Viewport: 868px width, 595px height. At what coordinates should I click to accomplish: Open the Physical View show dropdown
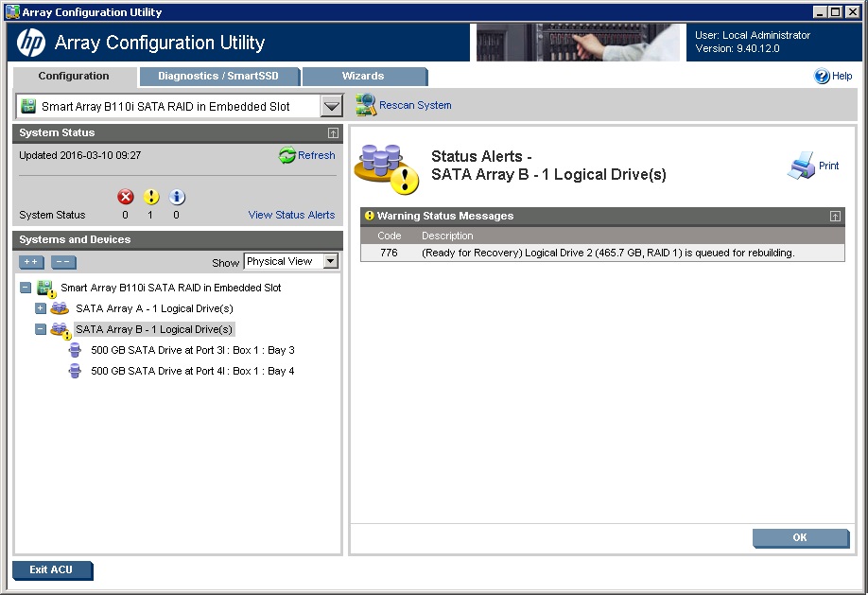pyautogui.click(x=331, y=261)
